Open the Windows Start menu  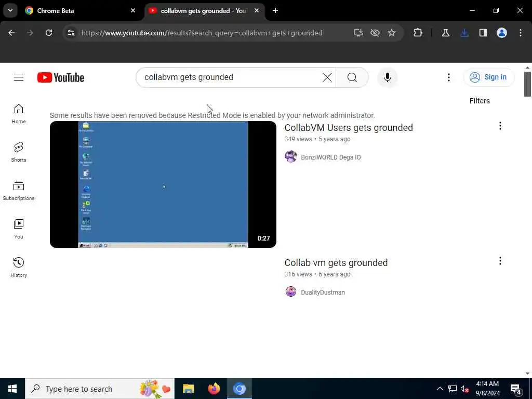click(x=12, y=389)
